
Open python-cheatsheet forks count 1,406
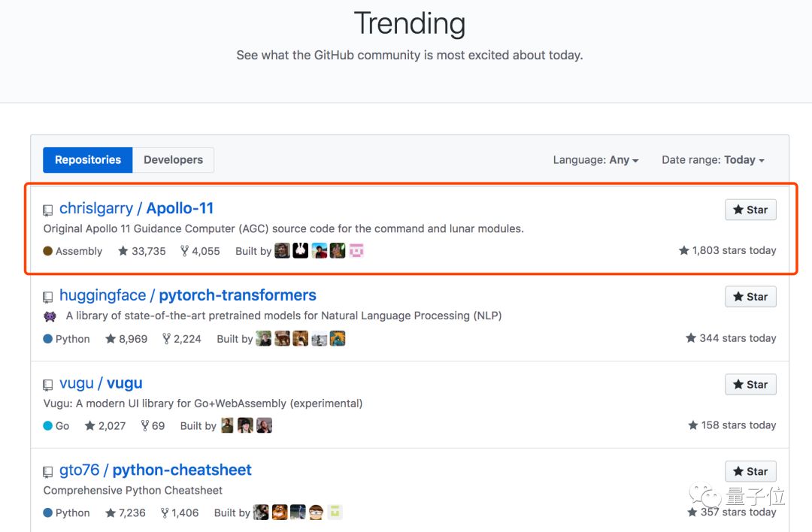pos(180,513)
